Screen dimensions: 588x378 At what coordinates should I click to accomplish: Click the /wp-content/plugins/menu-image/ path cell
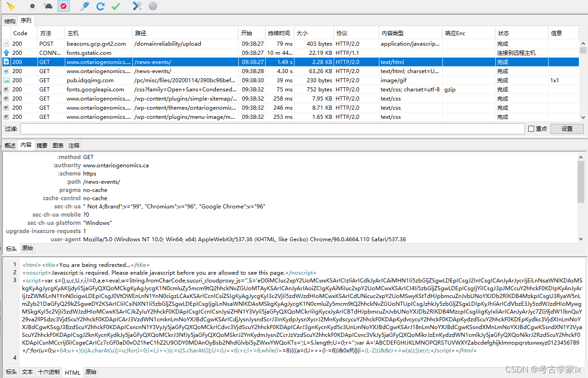tap(185, 117)
